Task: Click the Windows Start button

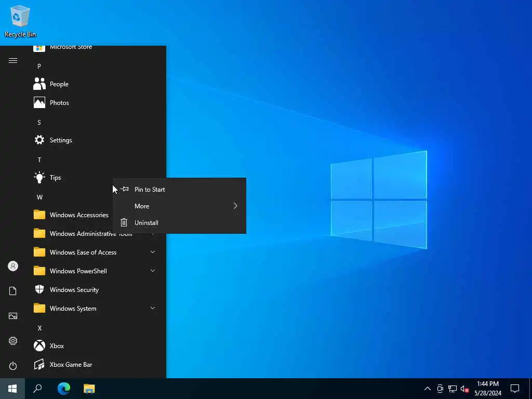Action: (x=12, y=389)
